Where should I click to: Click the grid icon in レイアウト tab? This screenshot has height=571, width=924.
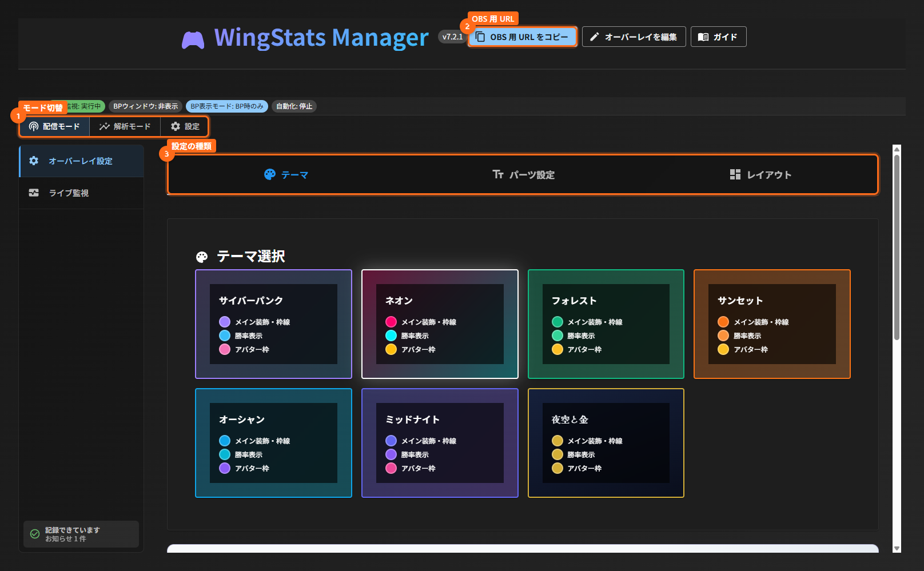(x=735, y=174)
